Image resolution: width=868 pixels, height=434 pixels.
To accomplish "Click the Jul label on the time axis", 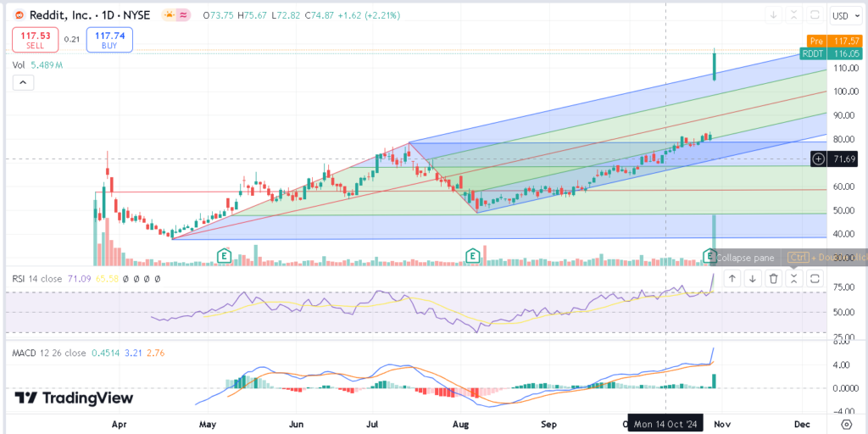I will 373,425.
